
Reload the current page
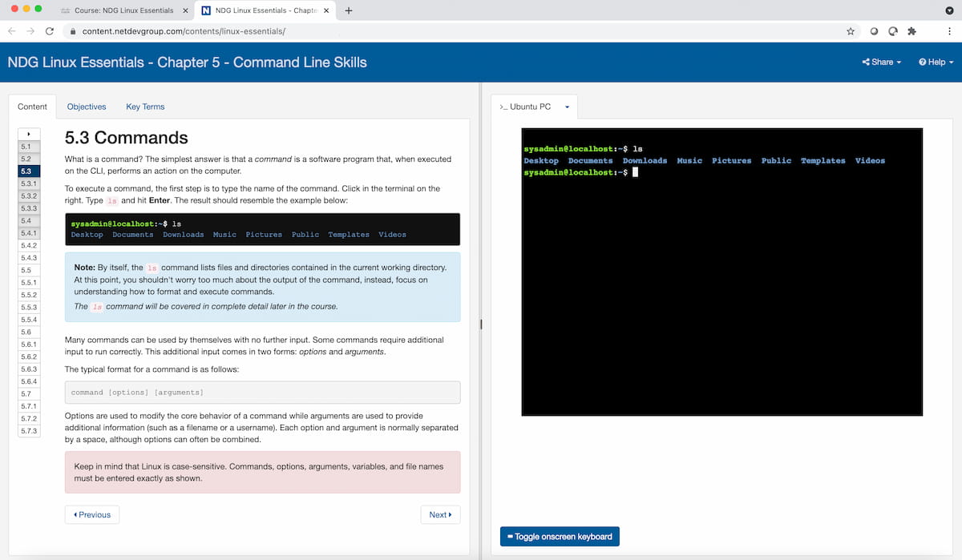tap(50, 31)
